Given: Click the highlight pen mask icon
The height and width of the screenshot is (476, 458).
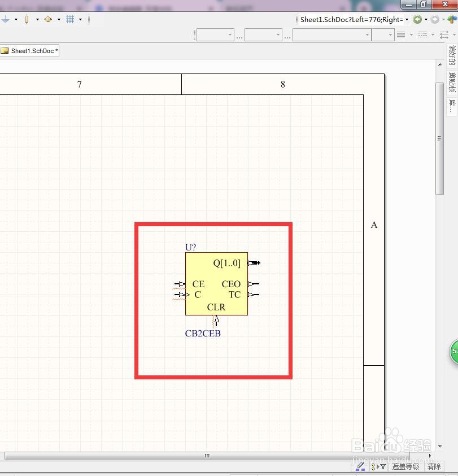Looking at the screenshot, I should (x=360, y=466).
